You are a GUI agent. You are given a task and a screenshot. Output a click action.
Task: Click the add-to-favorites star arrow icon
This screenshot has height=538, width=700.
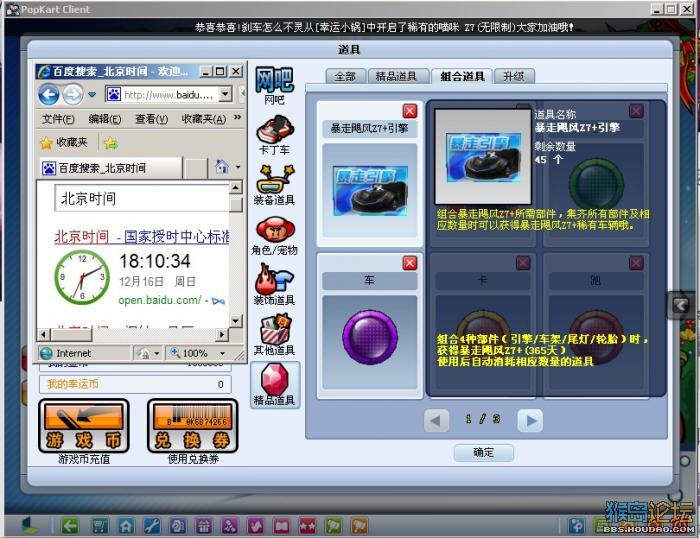111,143
